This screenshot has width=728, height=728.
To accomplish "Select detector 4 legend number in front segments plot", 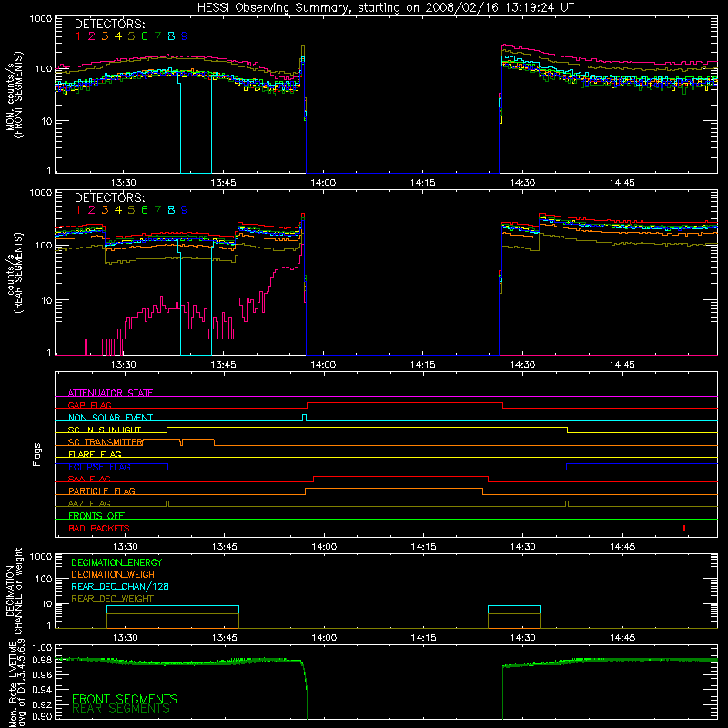I will coord(118,36).
